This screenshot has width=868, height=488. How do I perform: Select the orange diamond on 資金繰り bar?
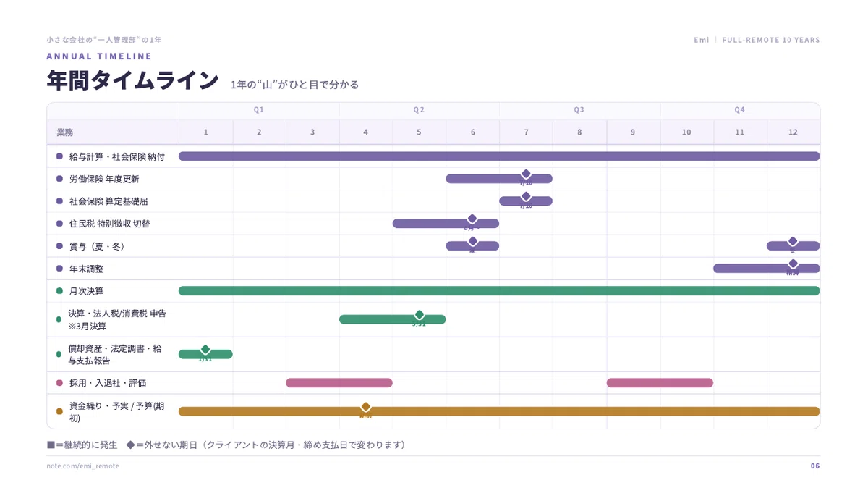tap(366, 407)
